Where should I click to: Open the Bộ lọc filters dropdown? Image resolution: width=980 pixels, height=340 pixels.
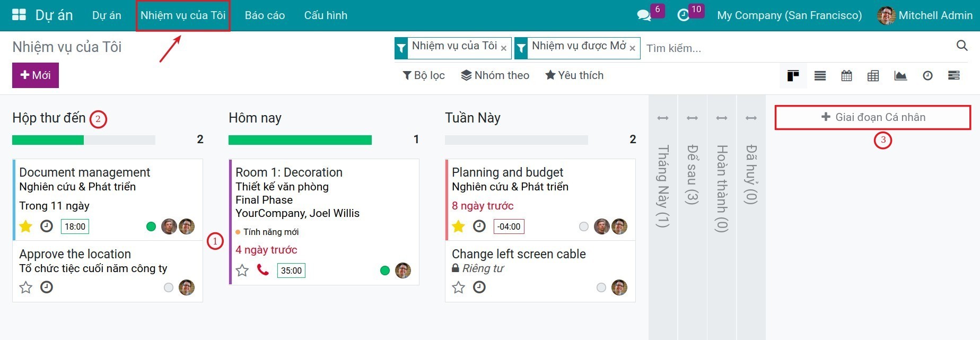coord(424,75)
